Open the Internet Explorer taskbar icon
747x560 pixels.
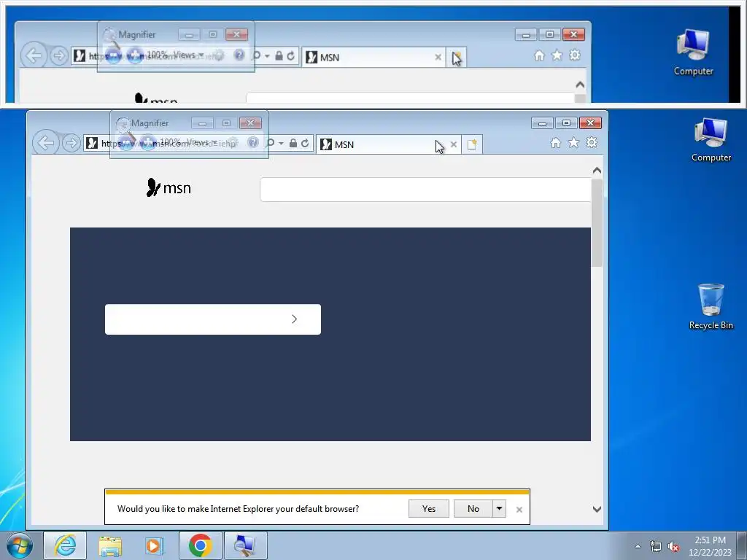click(65, 545)
